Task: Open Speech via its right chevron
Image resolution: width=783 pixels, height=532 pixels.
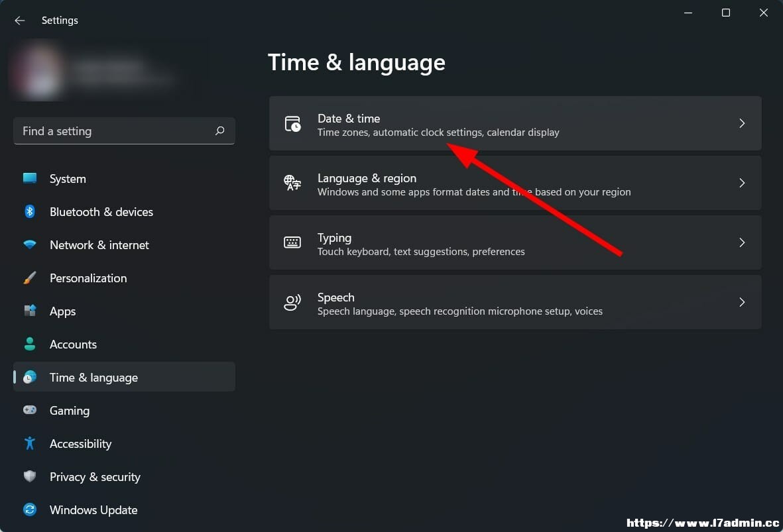Action: coord(741,302)
